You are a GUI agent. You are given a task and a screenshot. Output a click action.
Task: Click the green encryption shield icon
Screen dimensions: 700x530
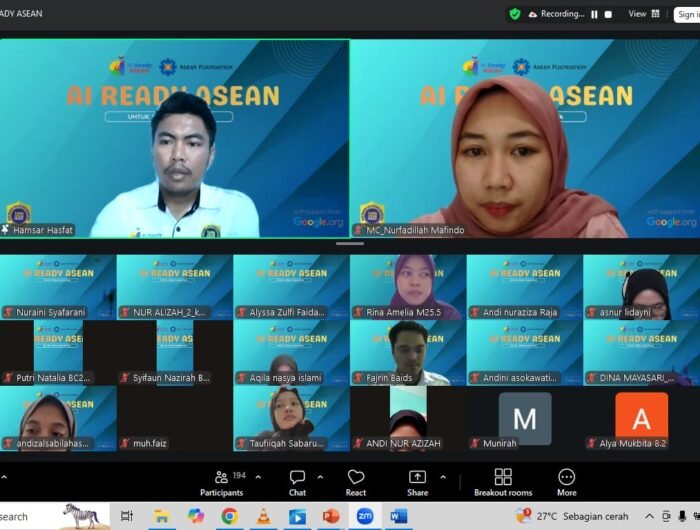point(515,14)
